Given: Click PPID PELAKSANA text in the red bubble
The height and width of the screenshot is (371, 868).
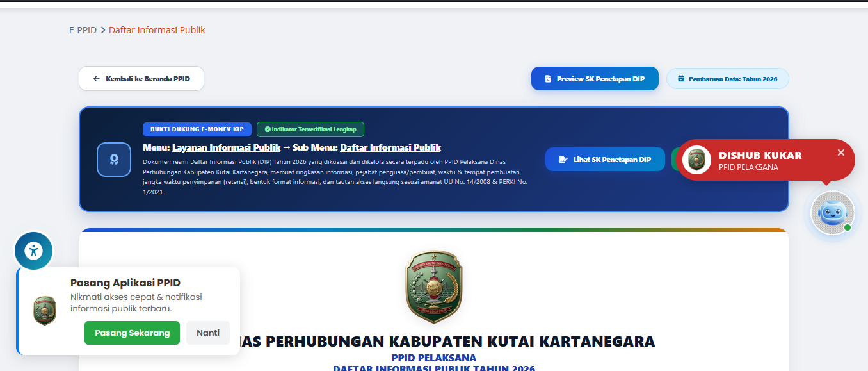Looking at the screenshot, I should (748, 167).
